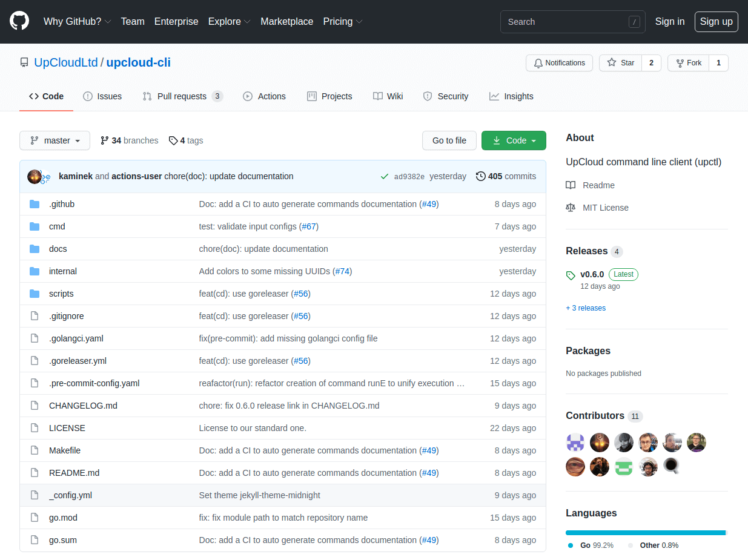Expand the Explore menu

click(x=230, y=21)
